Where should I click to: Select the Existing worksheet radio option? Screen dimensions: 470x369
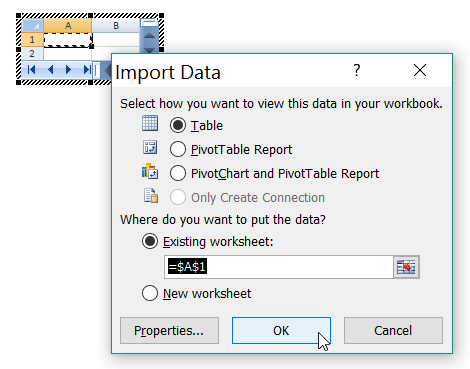[150, 241]
